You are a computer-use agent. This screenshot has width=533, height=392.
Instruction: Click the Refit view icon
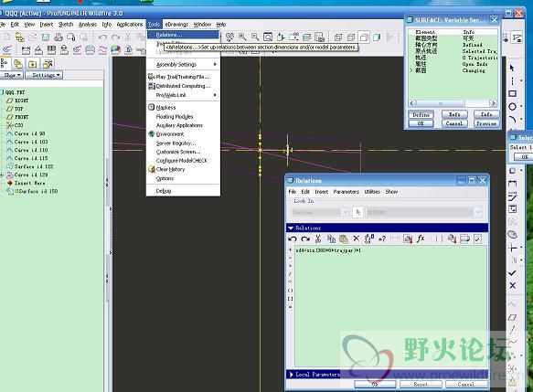[268, 37]
